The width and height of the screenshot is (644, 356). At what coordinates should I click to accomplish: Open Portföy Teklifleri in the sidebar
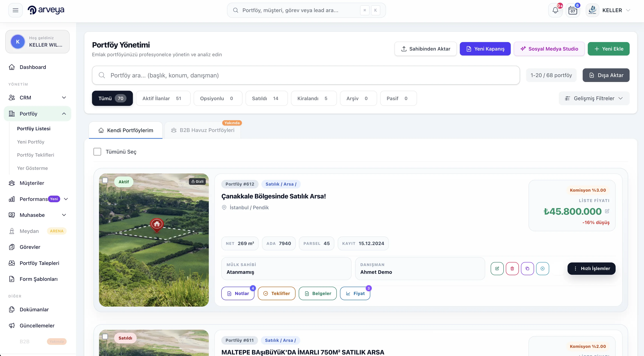click(36, 155)
